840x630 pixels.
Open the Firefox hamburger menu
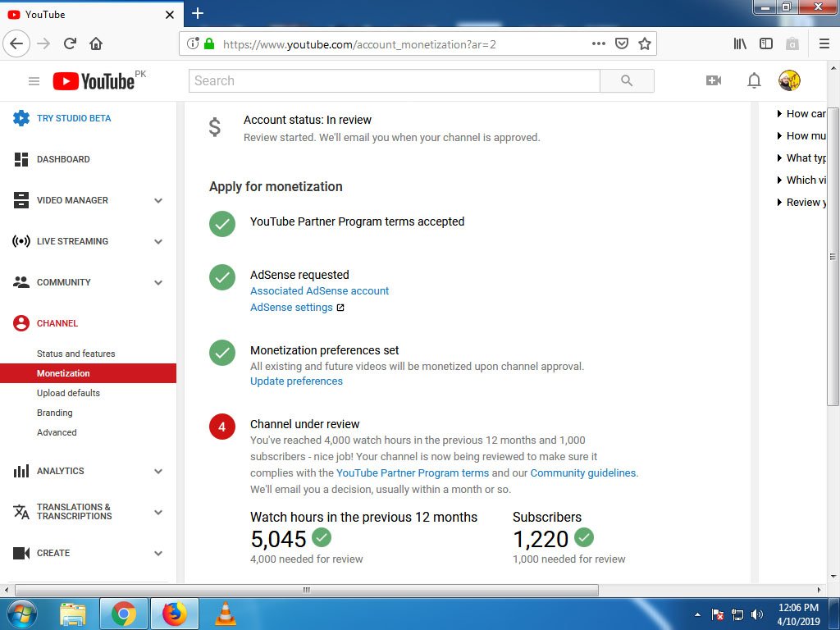(824, 43)
